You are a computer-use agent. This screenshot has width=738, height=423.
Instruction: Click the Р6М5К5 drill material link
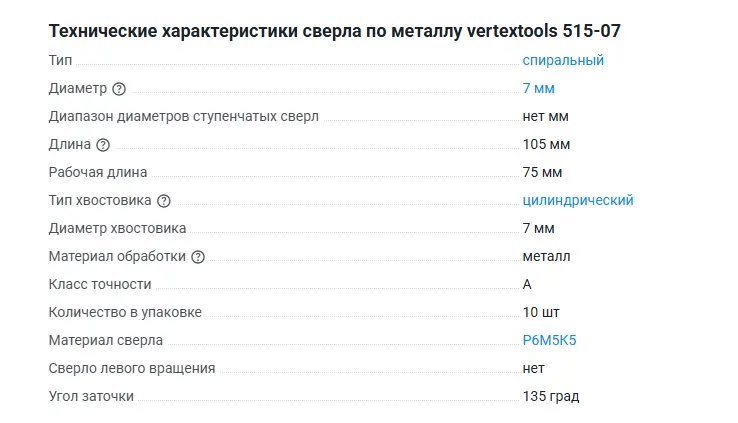point(549,340)
